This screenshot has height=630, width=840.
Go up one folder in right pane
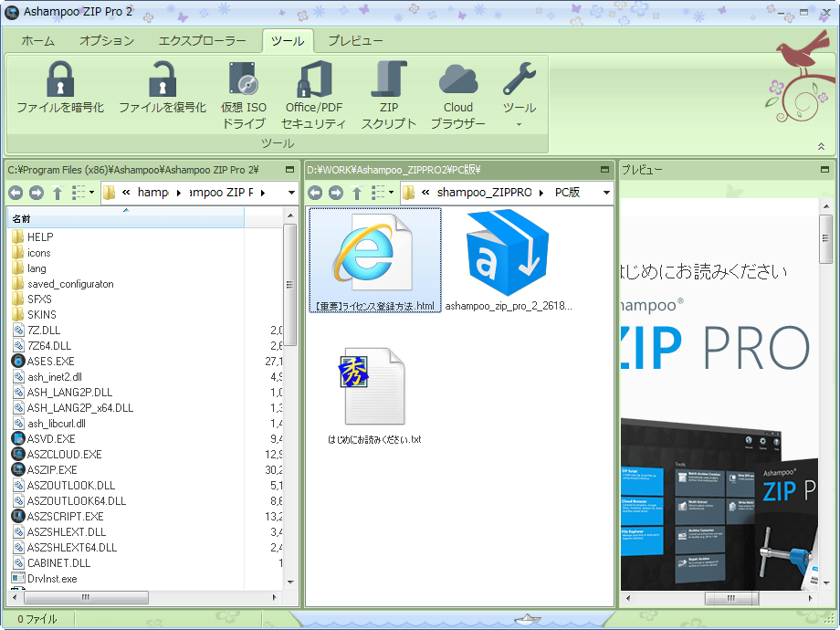pyautogui.click(x=357, y=193)
